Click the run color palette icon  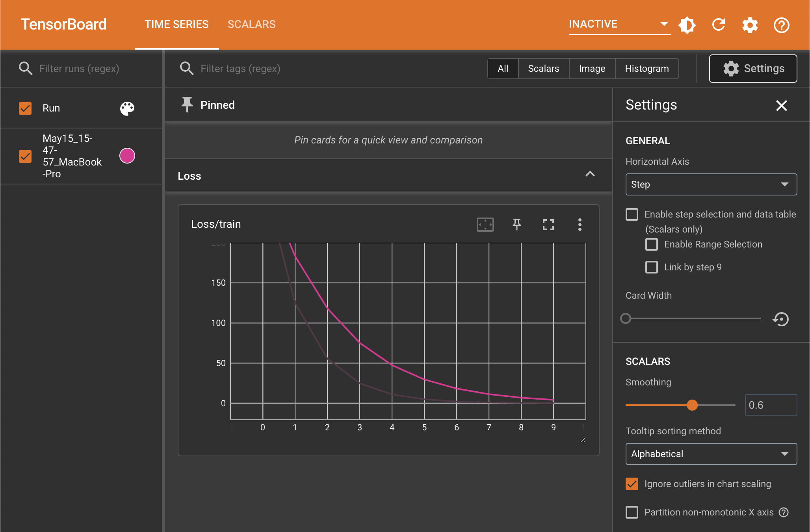[127, 108]
